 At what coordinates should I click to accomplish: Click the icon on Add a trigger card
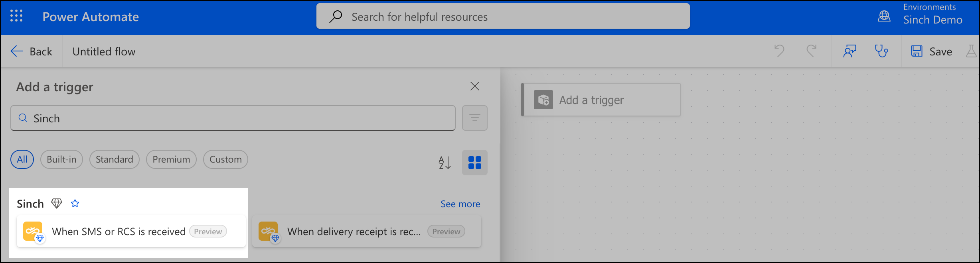[543, 100]
